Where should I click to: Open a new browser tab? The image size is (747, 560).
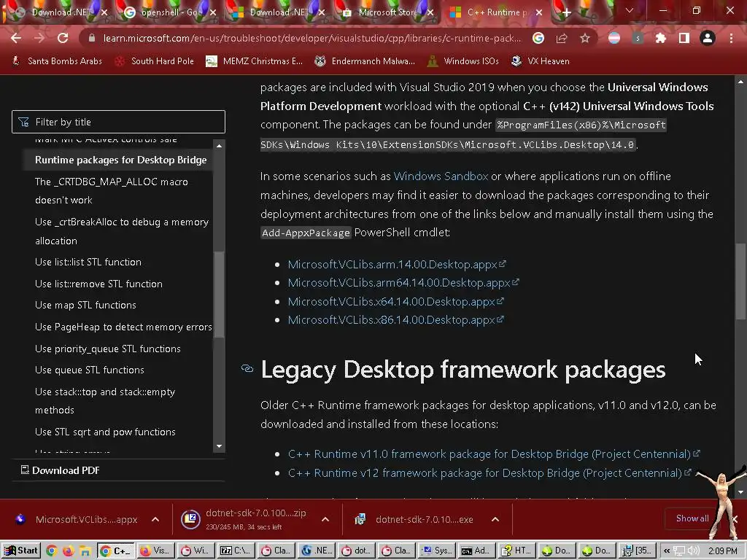click(566, 13)
